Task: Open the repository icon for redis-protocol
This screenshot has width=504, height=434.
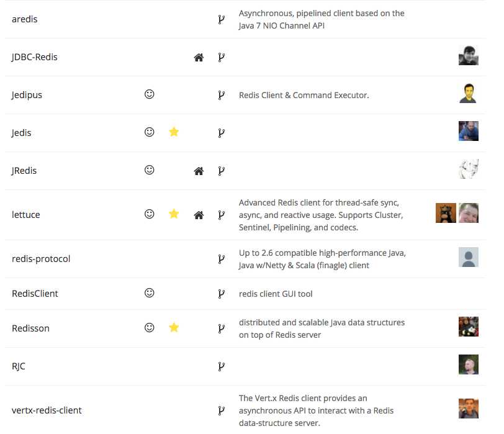Action: (x=221, y=259)
